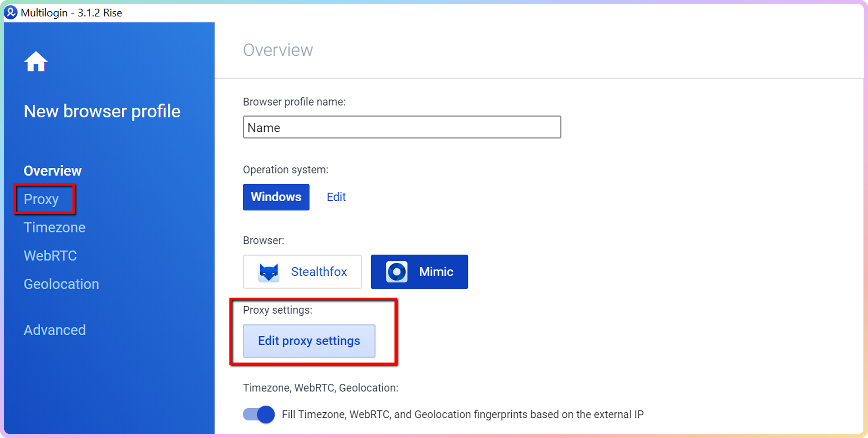Click the Edit link beside Windows

[336, 197]
